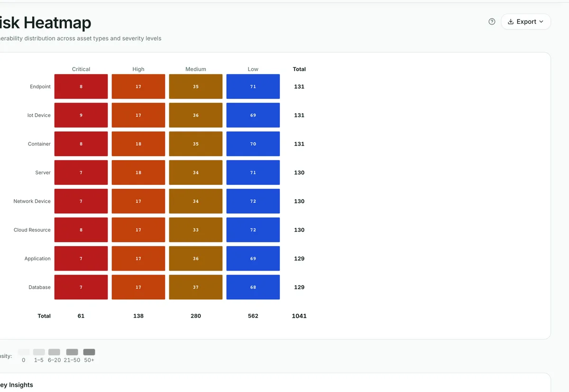The image size is (569, 392).
Task: Click the Server row label
Action: 43,173
